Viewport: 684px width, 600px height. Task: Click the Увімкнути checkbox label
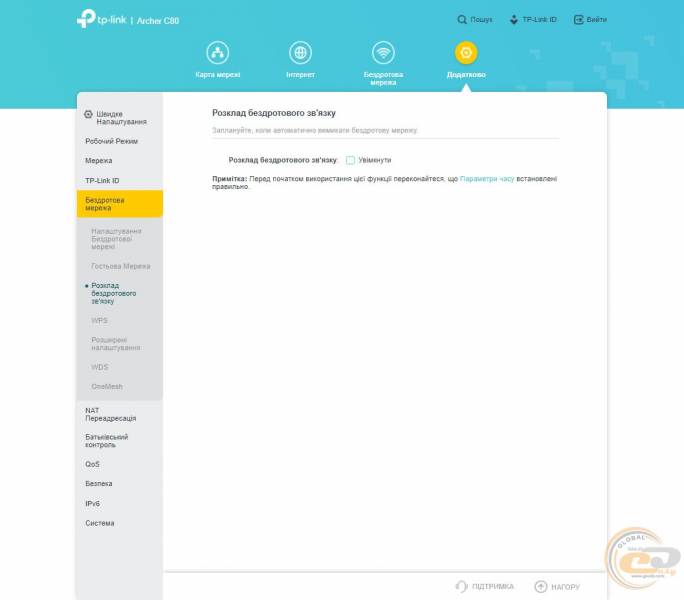[375, 160]
